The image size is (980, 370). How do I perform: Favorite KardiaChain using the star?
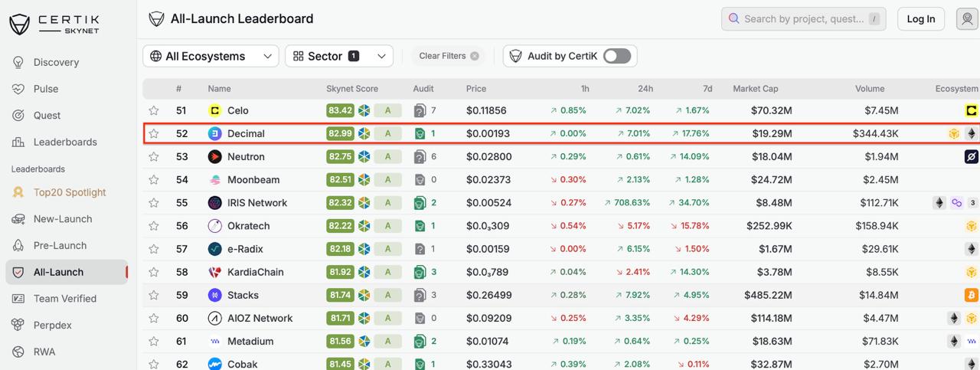point(154,272)
